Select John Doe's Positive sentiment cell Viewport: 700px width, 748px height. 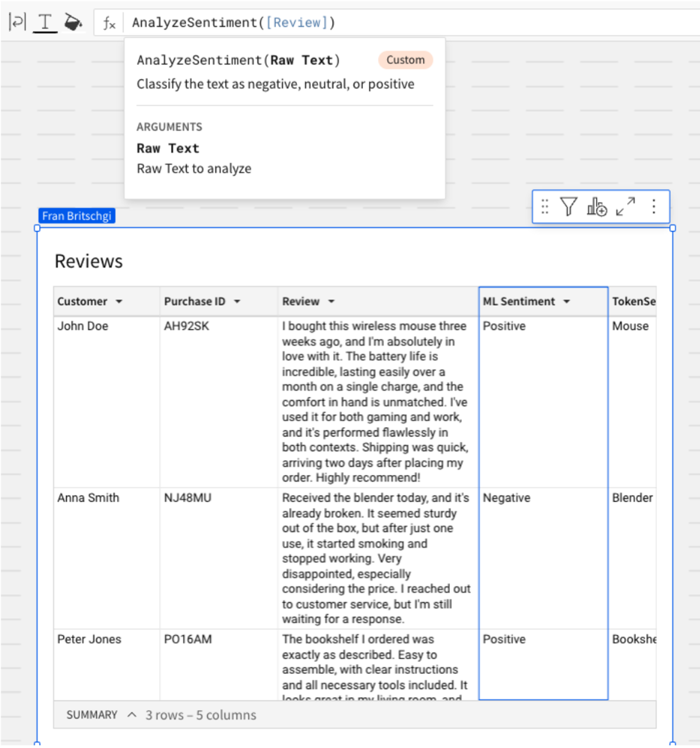(543, 402)
